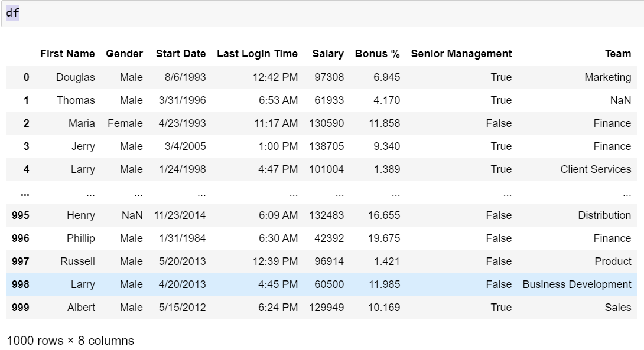Select the First Name column header
Image resolution: width=644 pixels, height=350 pixels.
67,54
